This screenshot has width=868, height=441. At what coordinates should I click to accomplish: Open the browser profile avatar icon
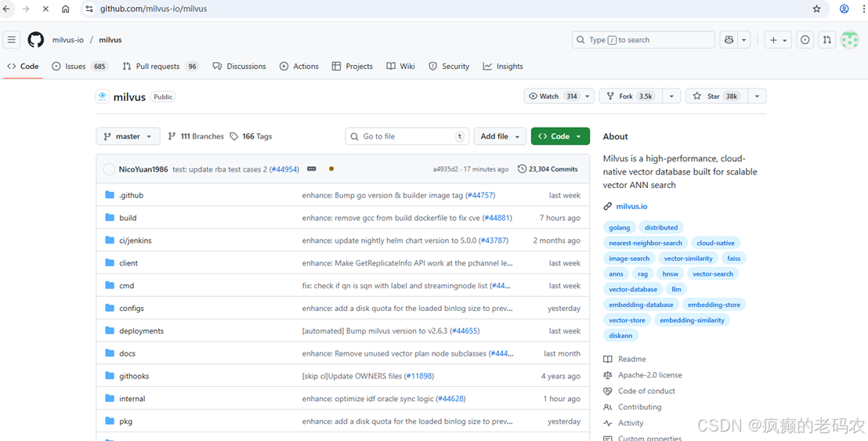pyautogui.click(x=844, y=9)
